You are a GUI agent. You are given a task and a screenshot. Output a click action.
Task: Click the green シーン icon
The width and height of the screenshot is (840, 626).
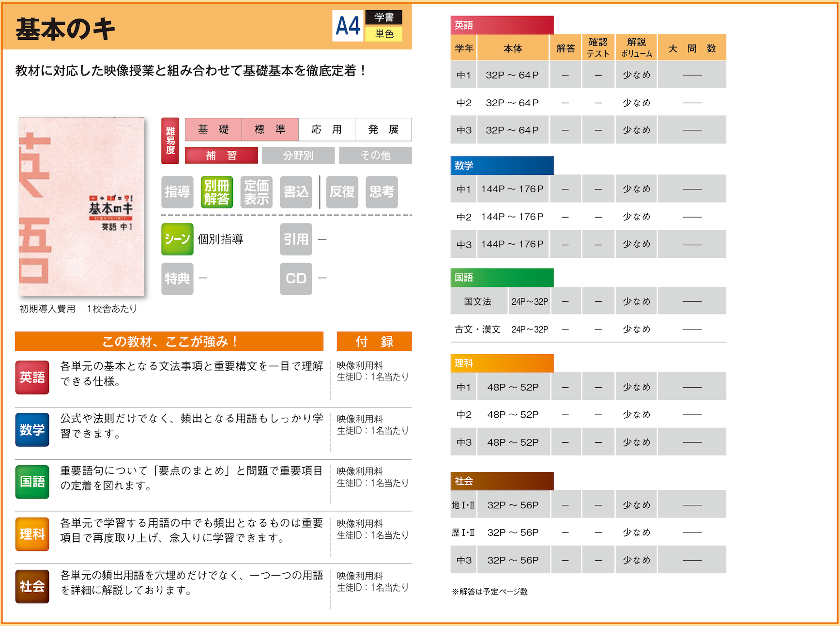[177, 239]
